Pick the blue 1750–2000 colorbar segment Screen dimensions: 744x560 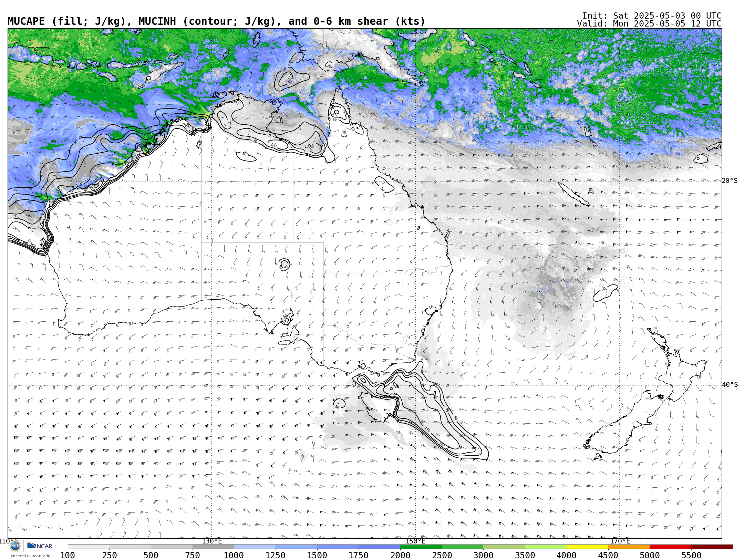click(x=379, y=547)
